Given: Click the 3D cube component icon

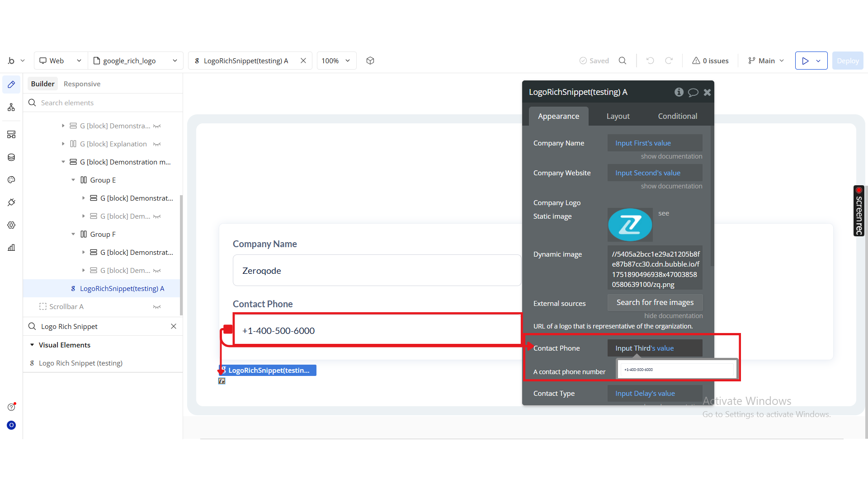Looking at the screenshot, I should point(370,61).
